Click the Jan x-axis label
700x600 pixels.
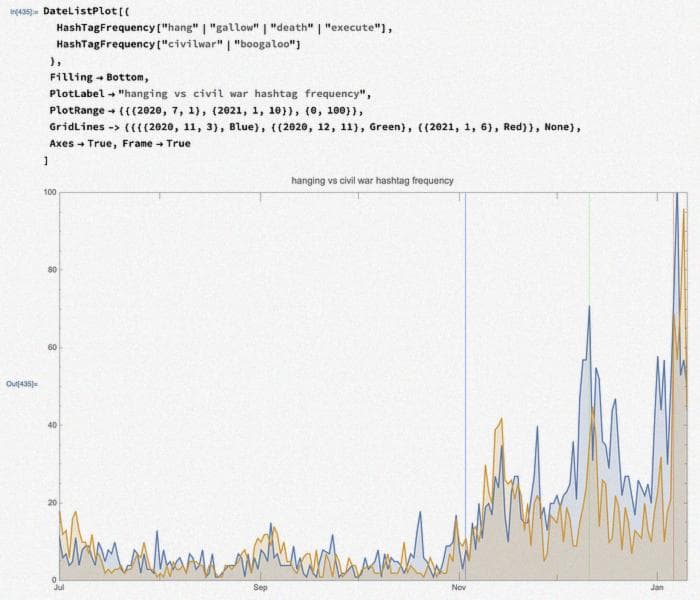click(657, 587)
